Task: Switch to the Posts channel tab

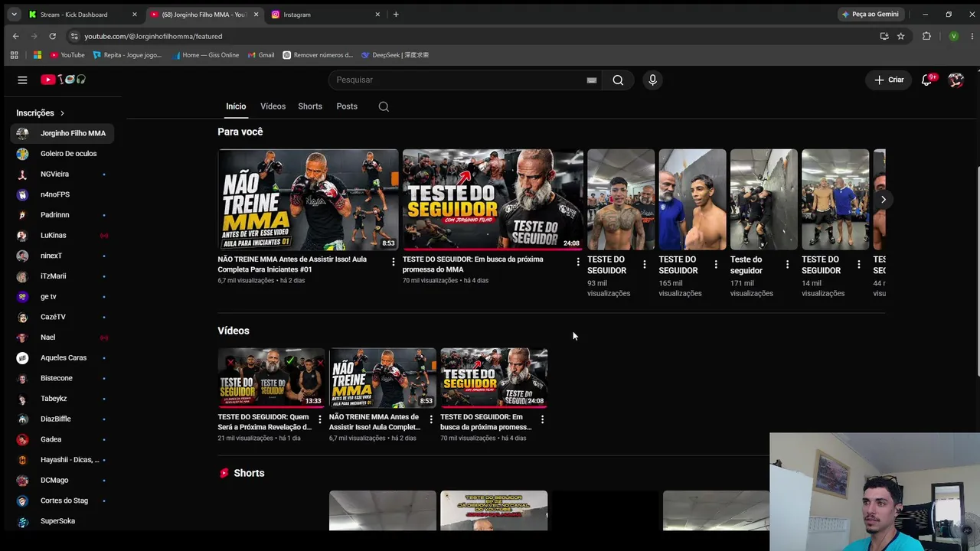Action: click(x=347, y=106)
